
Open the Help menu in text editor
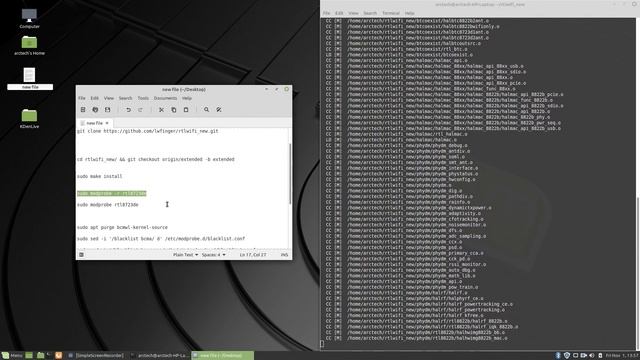click(187, 98)
